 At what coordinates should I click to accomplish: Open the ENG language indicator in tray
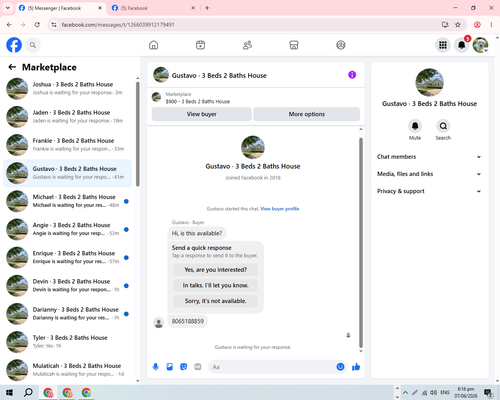[x=445, y=392]
